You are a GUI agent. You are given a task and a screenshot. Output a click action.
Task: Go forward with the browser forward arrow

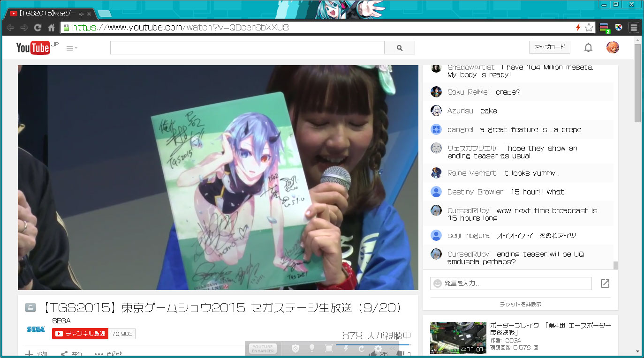pos(24,28)
